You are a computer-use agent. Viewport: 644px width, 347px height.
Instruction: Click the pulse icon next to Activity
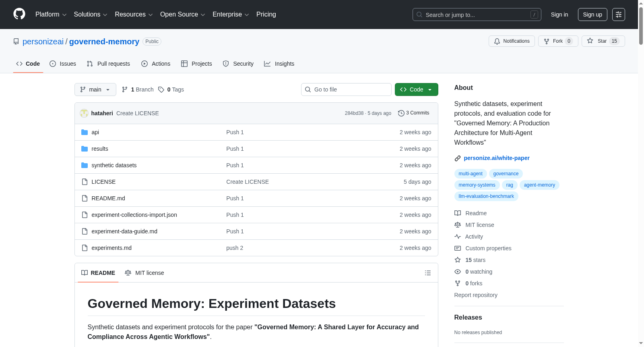[x=458, y=237]
